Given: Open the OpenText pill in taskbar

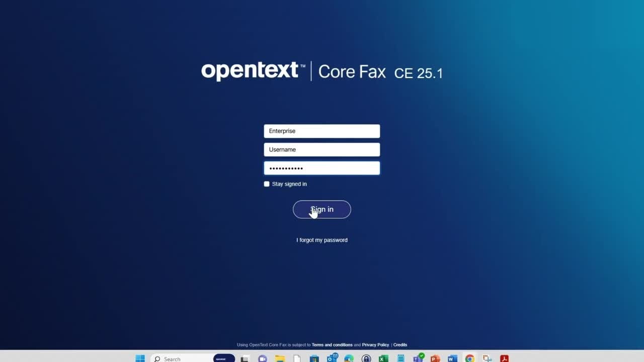Looking at the screenshot, I should [224, 358].
